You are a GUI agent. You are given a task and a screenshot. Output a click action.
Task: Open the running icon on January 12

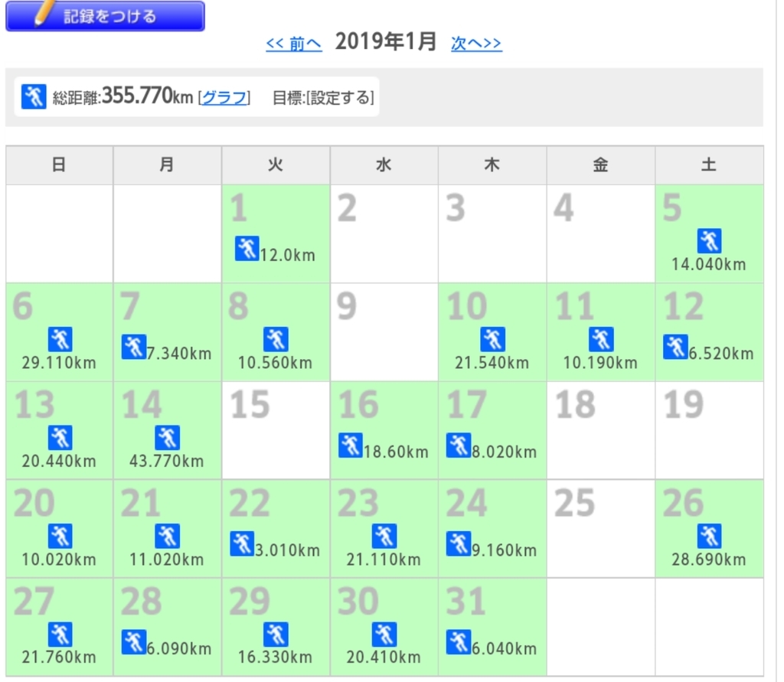click(x=675, y=347)
